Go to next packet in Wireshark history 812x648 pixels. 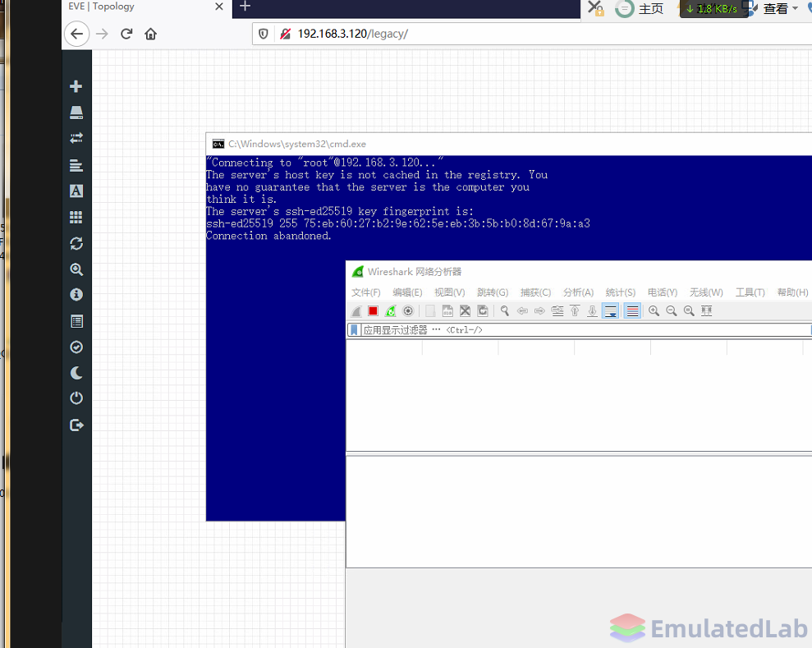point(539,310)
